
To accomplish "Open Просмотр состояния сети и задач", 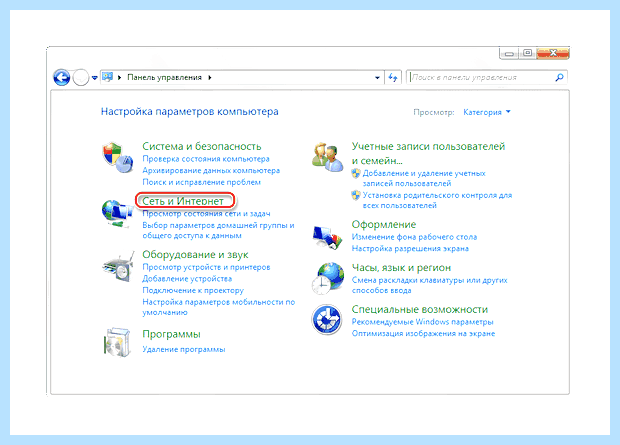I will click(x=206, y=214).
